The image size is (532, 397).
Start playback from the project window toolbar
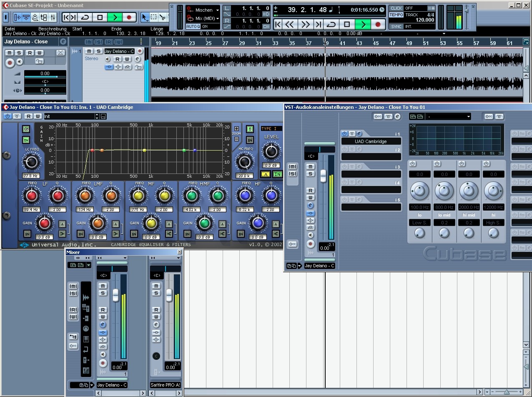point(115,18)
